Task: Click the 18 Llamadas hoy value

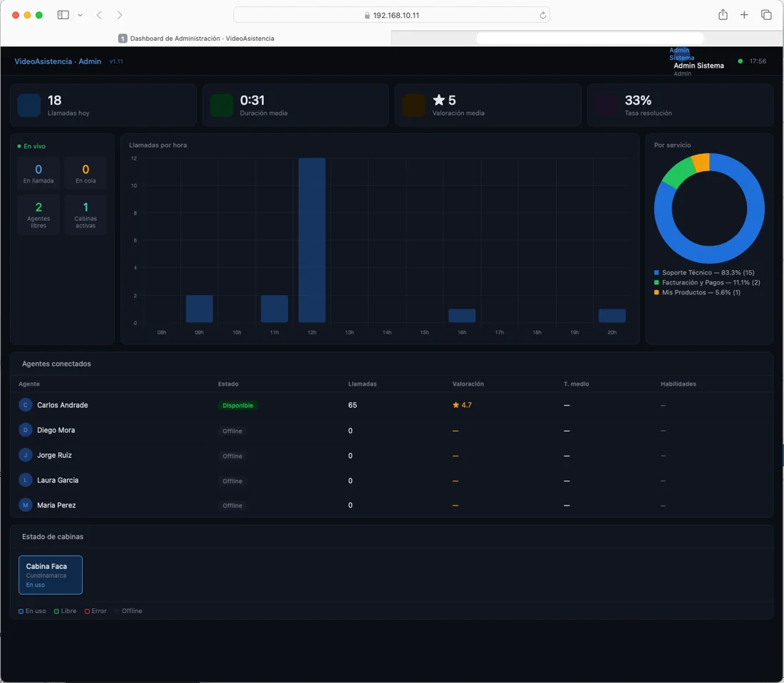Action: coord(54,101)
